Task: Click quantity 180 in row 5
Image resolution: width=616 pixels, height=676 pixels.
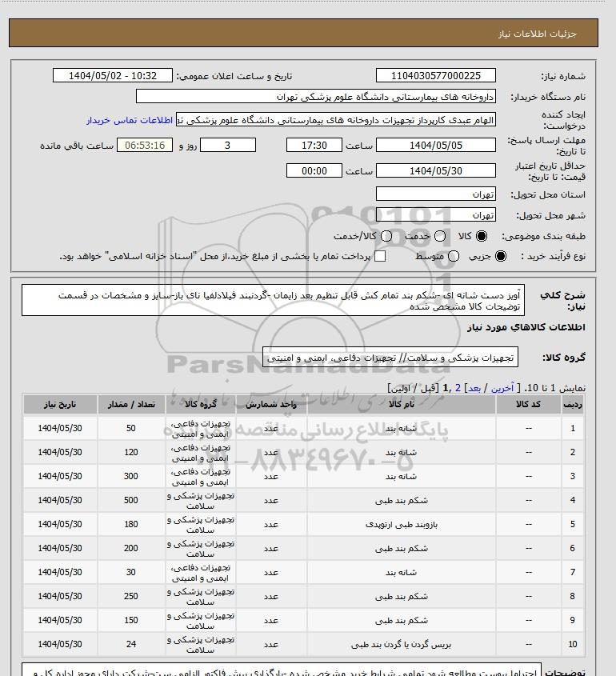Action: [131, 524]
